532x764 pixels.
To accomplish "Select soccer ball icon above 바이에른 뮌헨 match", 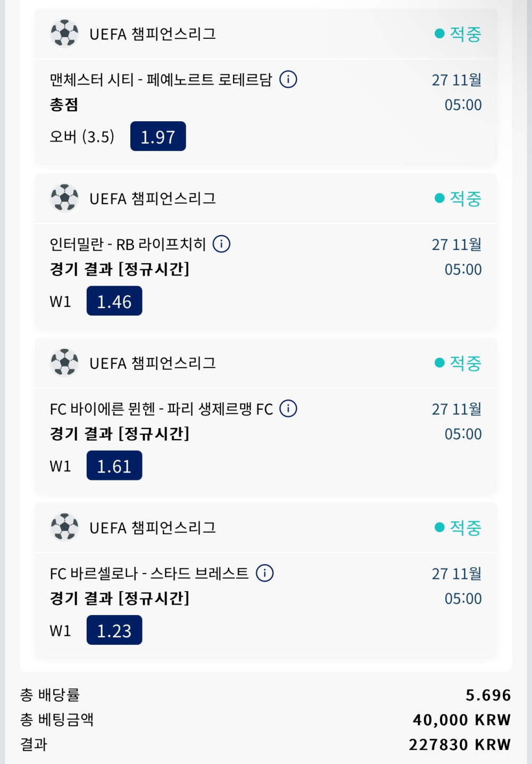I will pos(64,363).
